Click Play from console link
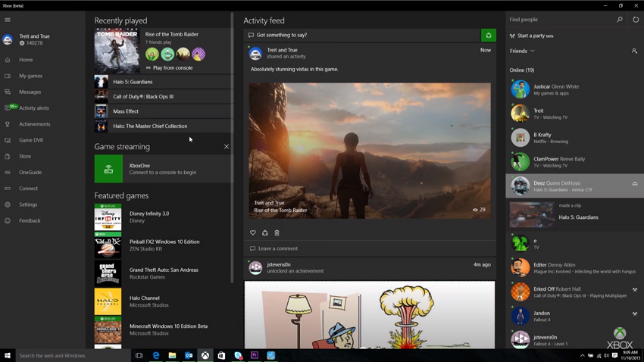The image size is (644, 362). (x=169, y=67)
